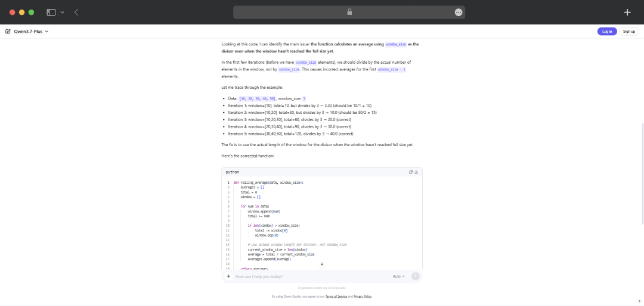
Task: Focus the 'How can I help you today?' field
Action: (310, 276)
